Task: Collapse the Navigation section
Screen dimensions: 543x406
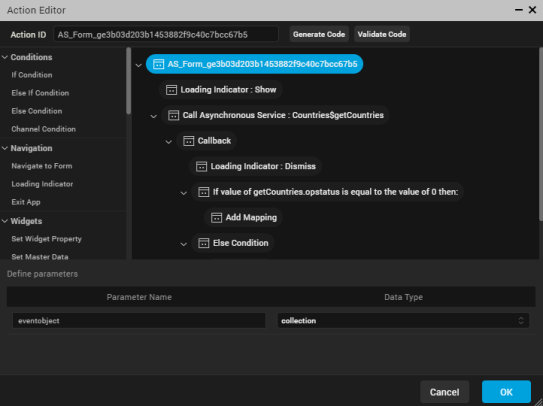Action: (5, 148)
